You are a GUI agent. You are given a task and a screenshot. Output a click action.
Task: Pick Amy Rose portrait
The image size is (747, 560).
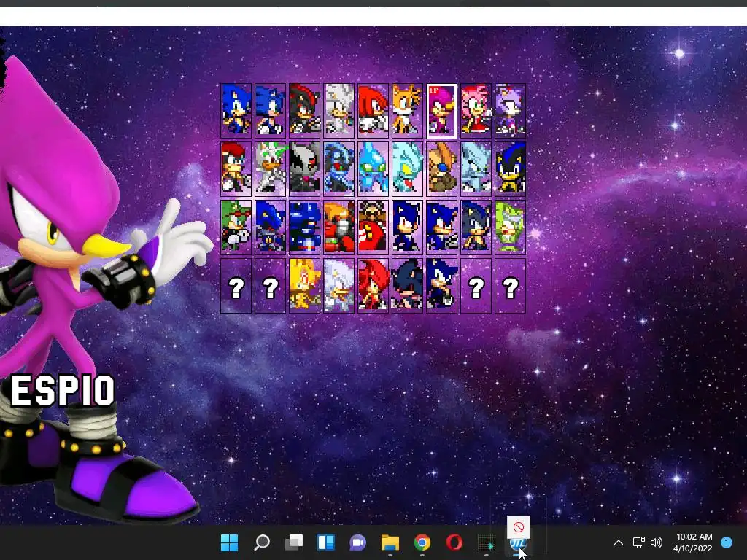pos(476,111)
